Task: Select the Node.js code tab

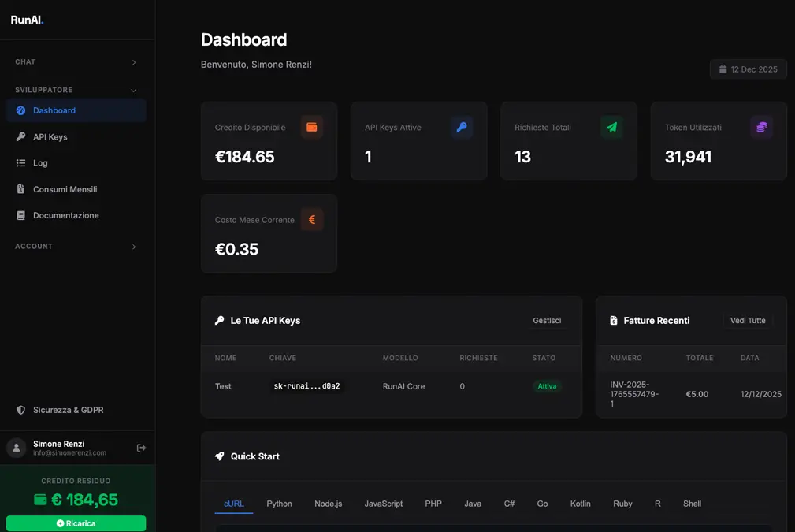Action: pyautogui.click(x=328, y=504)
